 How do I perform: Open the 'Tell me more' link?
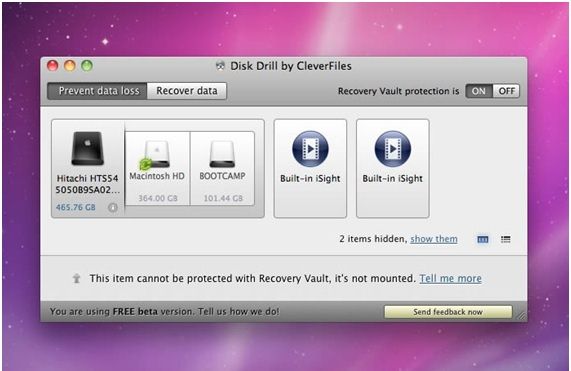450,279
